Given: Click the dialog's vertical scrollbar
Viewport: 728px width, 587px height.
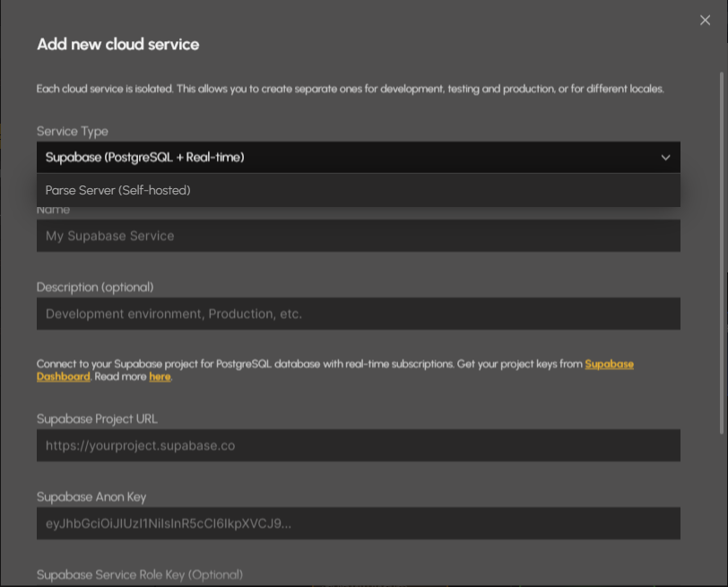Looking at the screenshot, I should [721, 253].
